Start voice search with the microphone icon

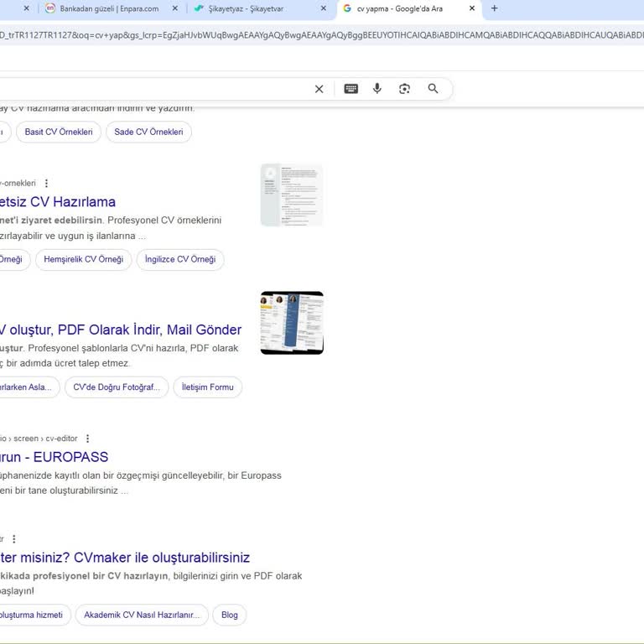[377, 89]
